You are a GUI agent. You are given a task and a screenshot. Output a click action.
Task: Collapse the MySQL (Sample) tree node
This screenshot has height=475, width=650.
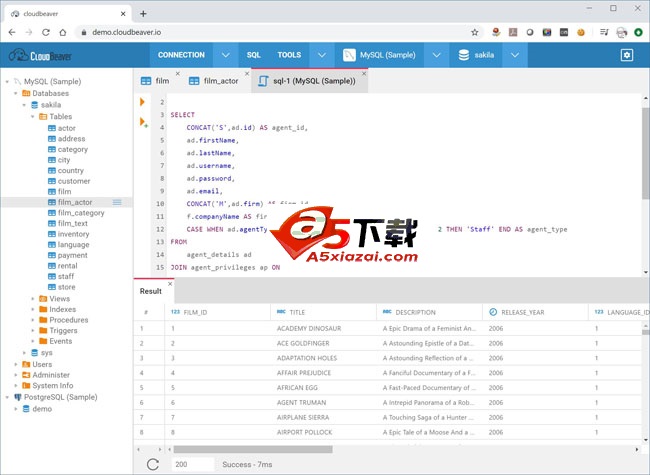(7, 82)
